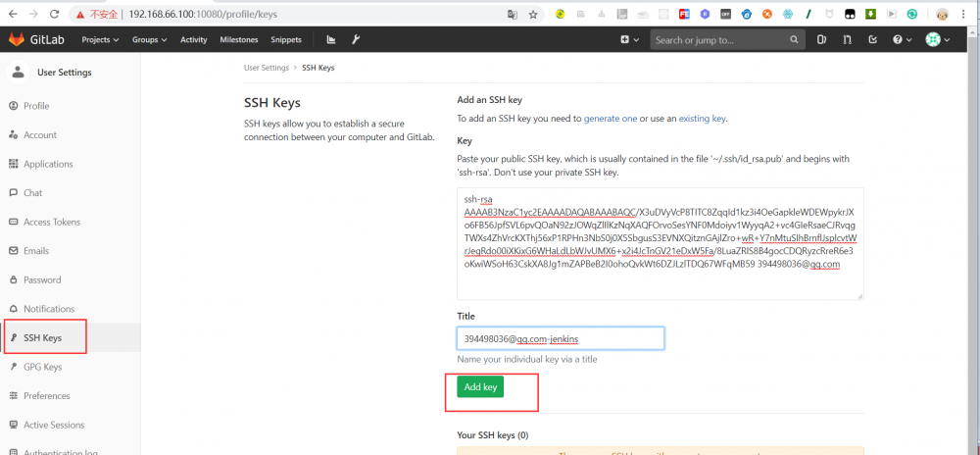Click the orange lifebuoy extension icon
The height and width of the screenshot is (455, 980).
pyautogui.click(x=767, y=14)
